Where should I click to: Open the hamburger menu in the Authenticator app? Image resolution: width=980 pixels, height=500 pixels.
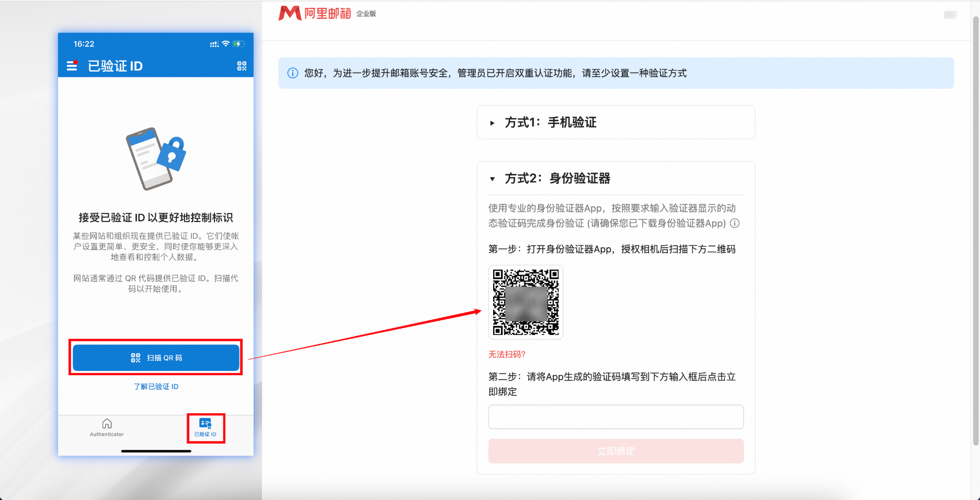[71, 65]
